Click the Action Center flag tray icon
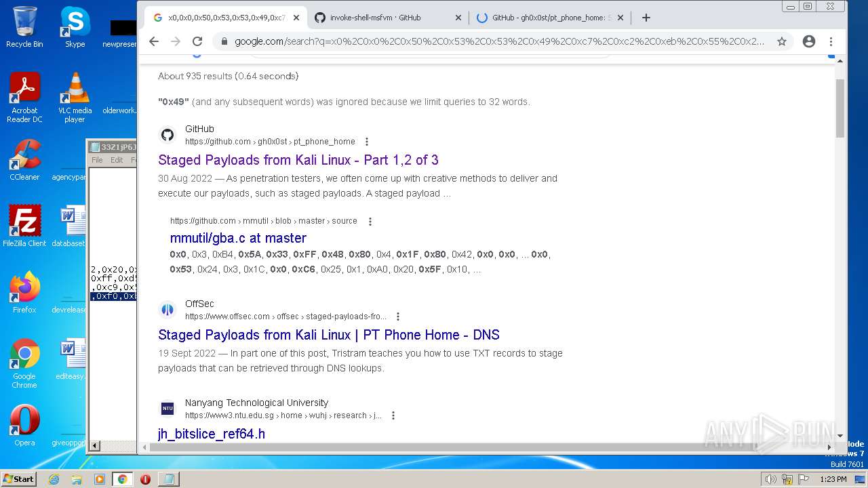This screenshot has width=868, height=488. pos(803,479)
